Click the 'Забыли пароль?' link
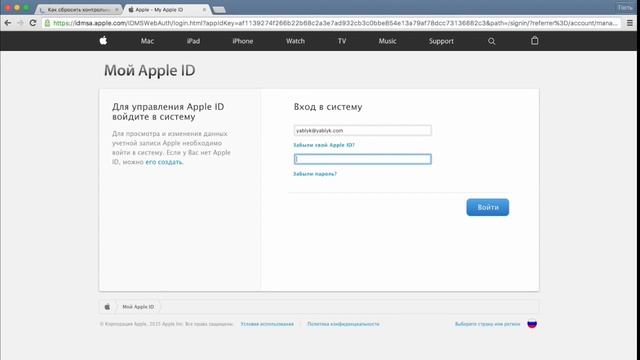This screenshot has height=360, width=640. pyautogui.click(x=315, y=174)
